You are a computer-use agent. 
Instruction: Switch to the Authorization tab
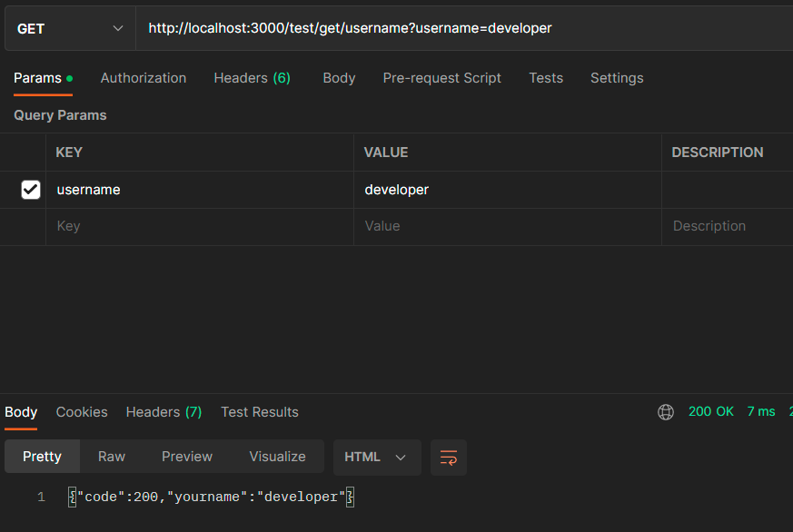tap(144, 78)
